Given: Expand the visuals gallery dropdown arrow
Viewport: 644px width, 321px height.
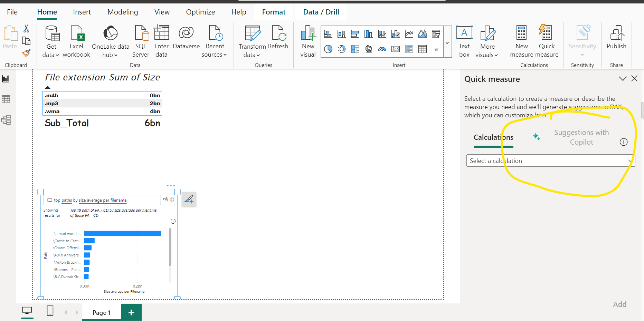Looking at the screenshot, I should pos(447,43).
